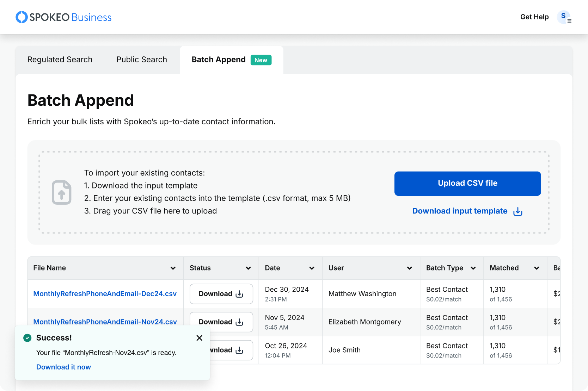Sort by File Name column chevron
The image size is (588, 391).
[x=173, y=268]
